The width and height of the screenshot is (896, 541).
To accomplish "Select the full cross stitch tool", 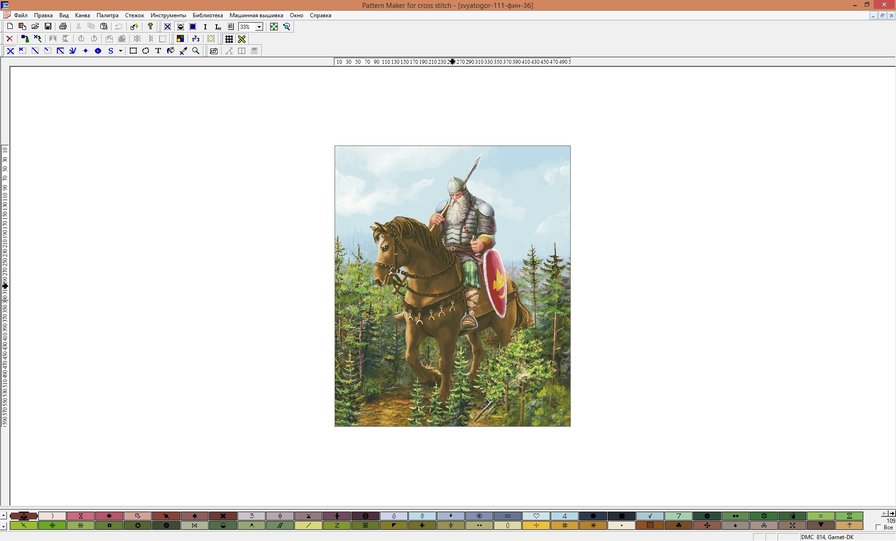I will [x=10, y=50].
